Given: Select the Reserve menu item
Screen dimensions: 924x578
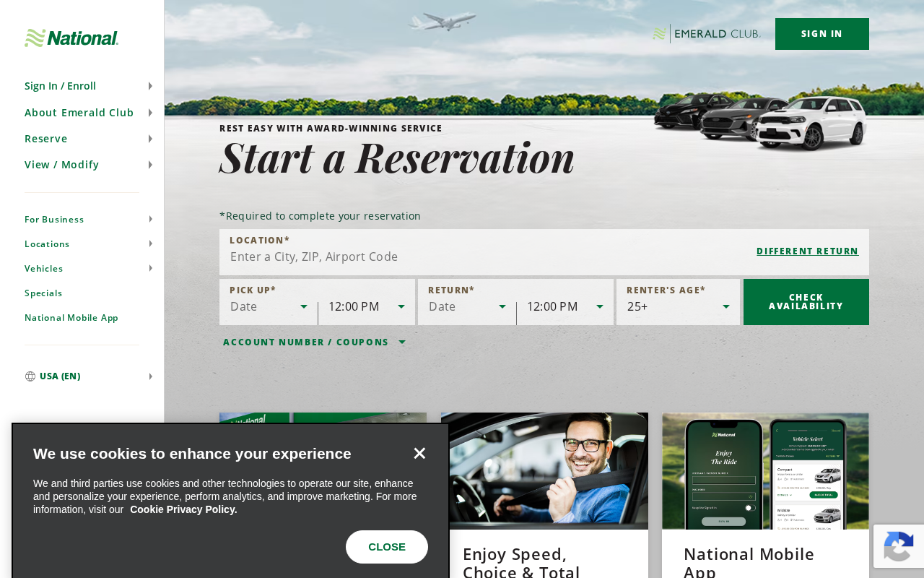Looking at the screenshot, I should click(46, 139).
